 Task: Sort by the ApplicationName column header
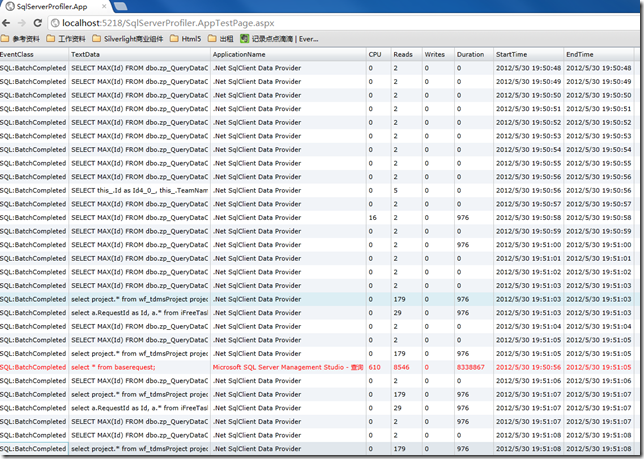(288, 54)
